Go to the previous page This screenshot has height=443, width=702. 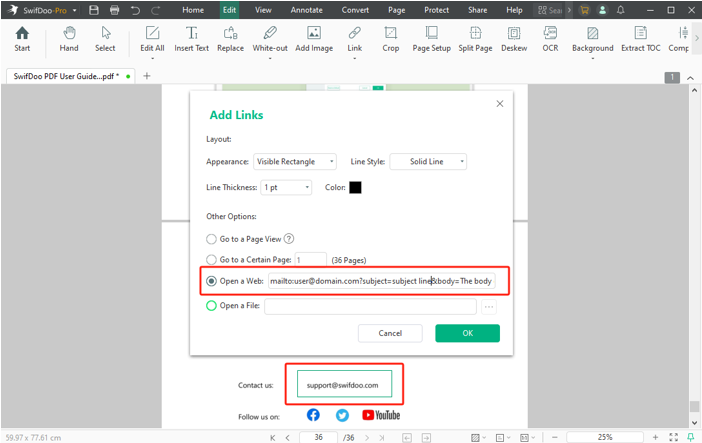pos(287,438)
